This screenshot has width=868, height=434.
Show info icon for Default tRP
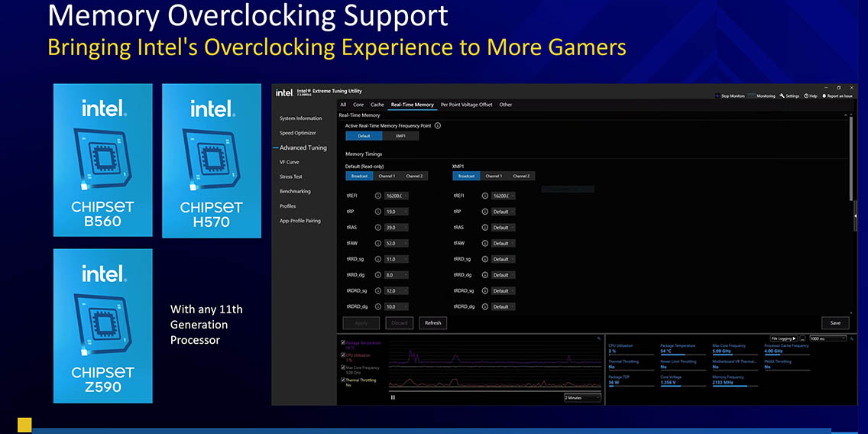[378, 212]
